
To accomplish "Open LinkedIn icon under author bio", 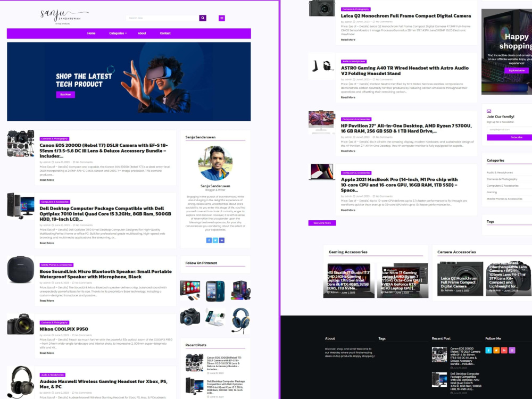I will 221,240.
